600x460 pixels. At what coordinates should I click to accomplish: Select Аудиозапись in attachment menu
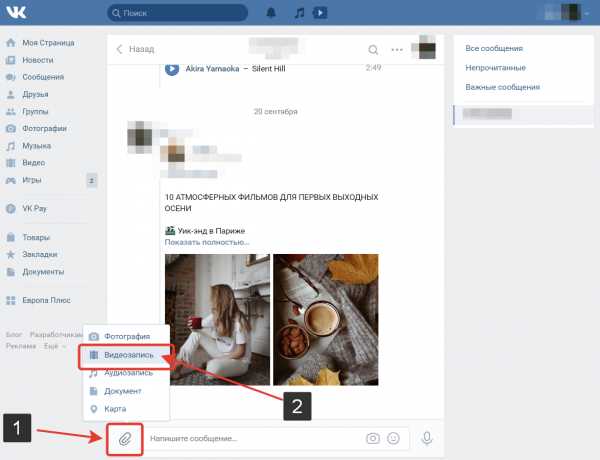127,373
